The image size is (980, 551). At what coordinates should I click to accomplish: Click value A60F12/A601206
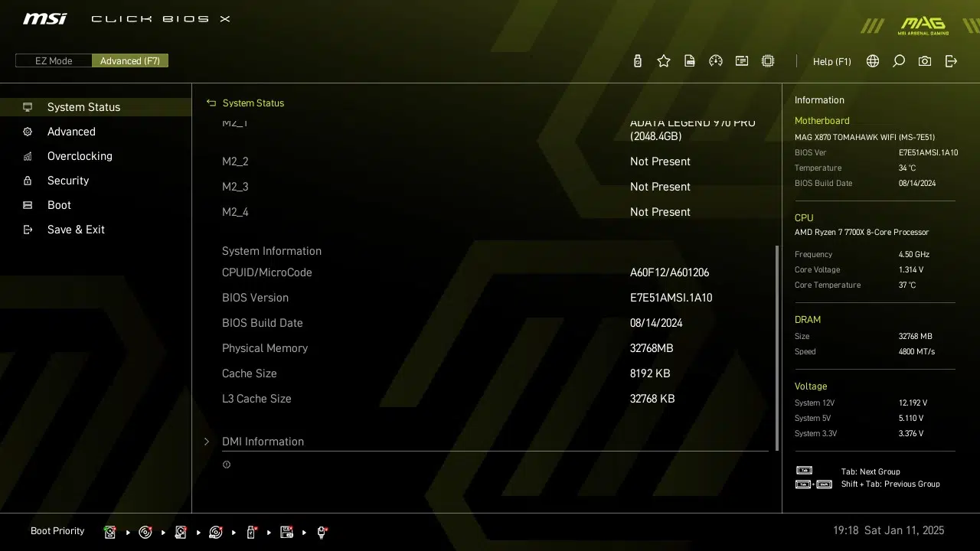coord(670,272)
